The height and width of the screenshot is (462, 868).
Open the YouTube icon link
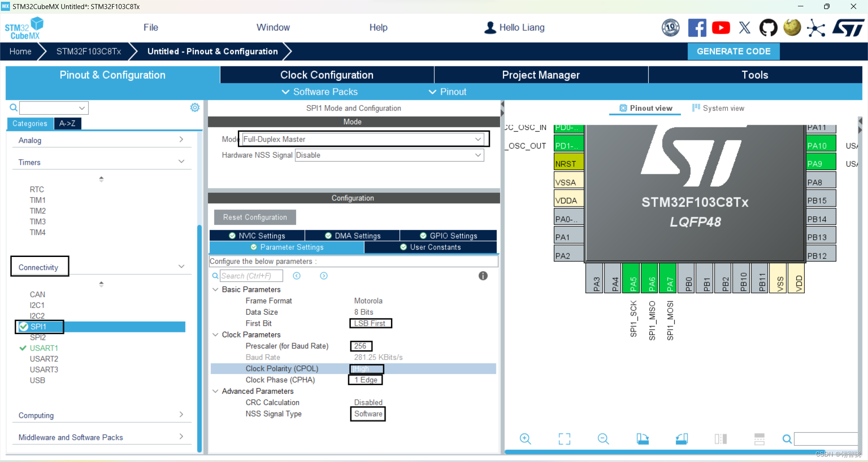(721, 28)
